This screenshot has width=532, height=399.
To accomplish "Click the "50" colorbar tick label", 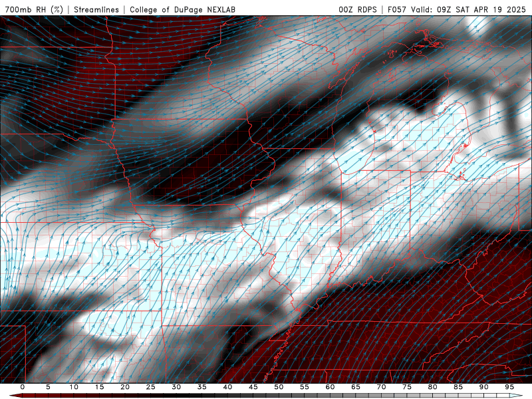I will tap(279, 387).
